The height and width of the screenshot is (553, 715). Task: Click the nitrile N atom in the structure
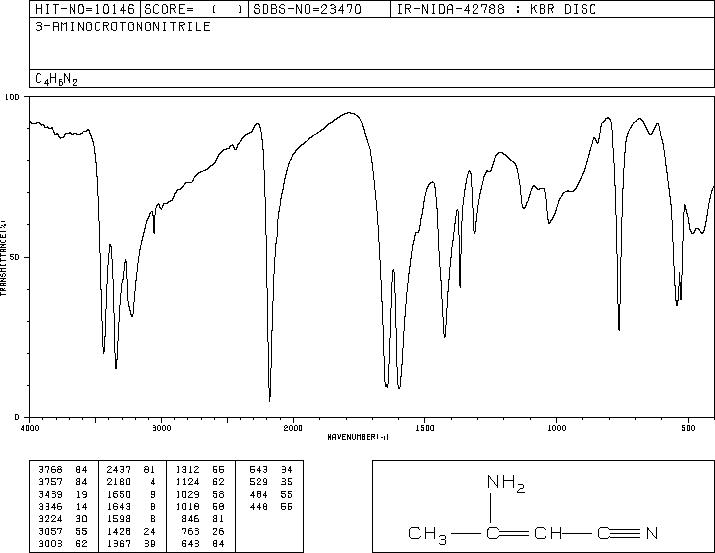(652, 533)
